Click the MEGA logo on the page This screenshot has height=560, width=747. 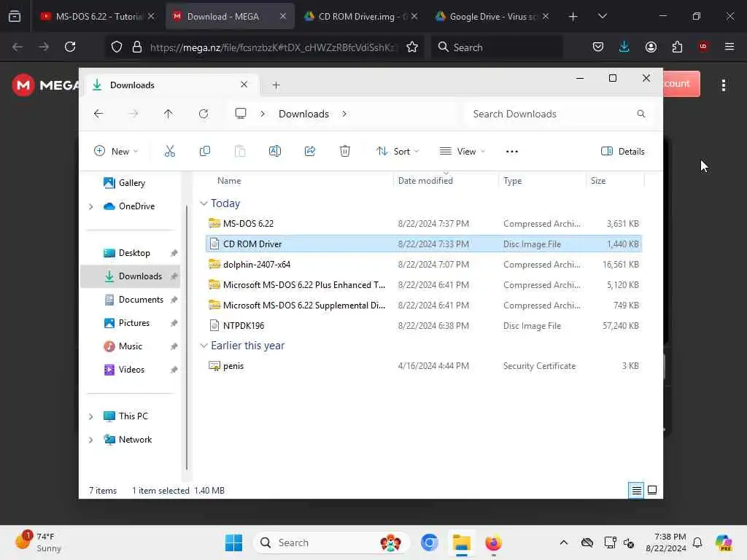click(45, 85)
